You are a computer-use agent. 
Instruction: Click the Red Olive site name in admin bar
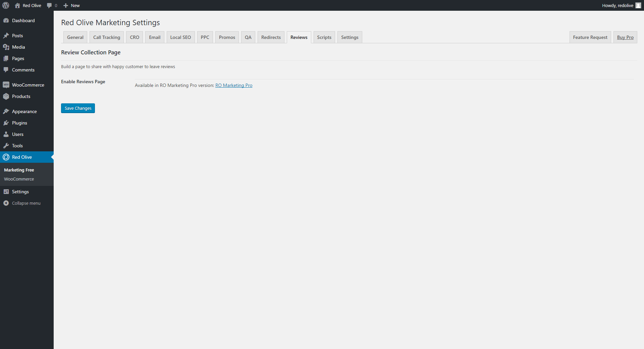click(x=32, y=5)
